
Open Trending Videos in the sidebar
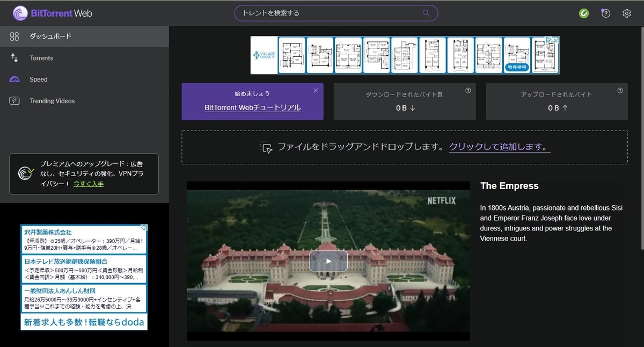pyautogui.click(x=84, y=101)
